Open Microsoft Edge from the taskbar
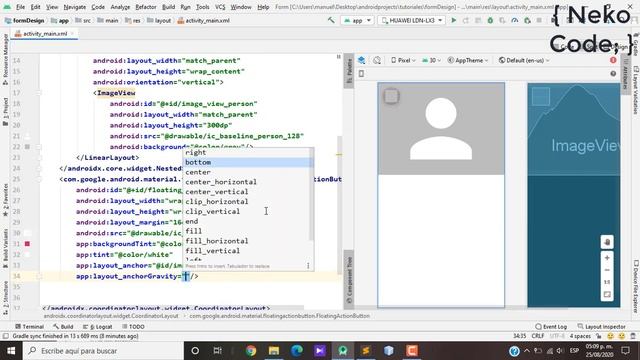 [x=297, y=351]
